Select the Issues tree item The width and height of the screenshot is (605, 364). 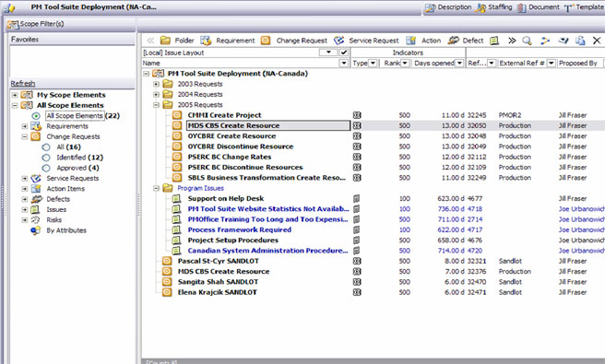click(x=56, y=209)
